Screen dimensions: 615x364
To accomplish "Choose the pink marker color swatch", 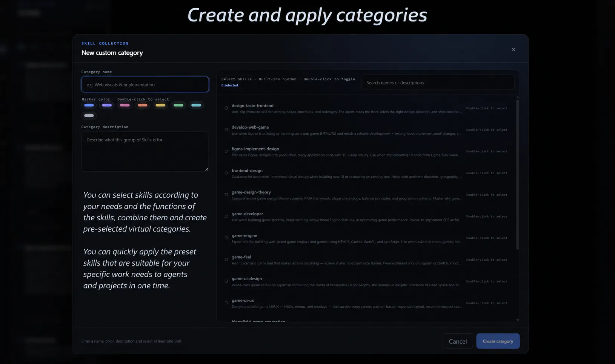I will 125,105.
